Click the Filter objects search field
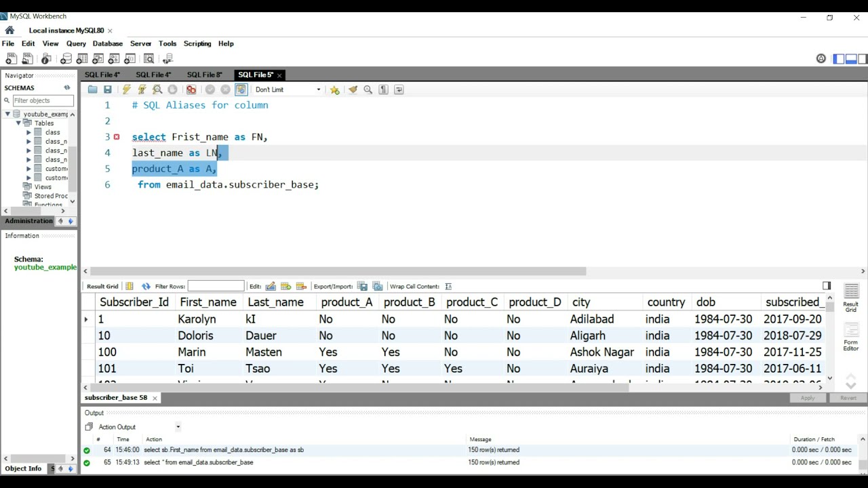Screen dimensions: 868x488 click(x=43, y=100)
